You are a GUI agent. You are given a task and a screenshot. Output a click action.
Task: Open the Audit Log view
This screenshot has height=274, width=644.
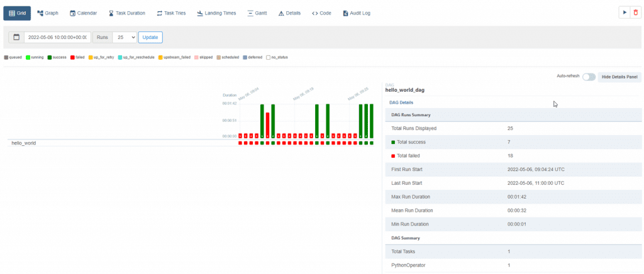coord(357,13)
